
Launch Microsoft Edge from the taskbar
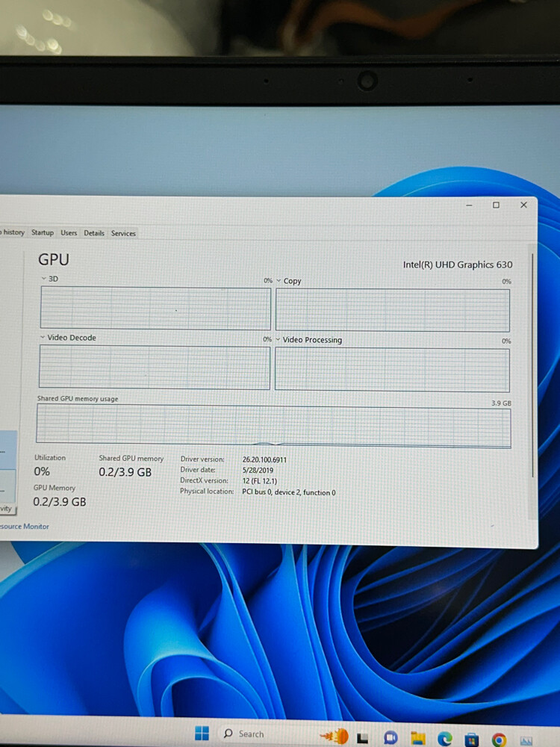(445, 739)
